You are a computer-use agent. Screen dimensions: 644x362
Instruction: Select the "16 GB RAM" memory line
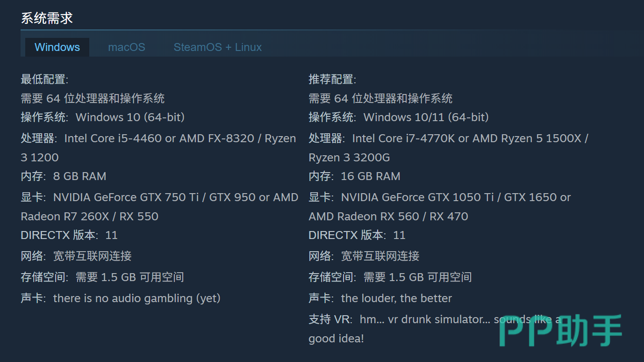tap(354, 176)
